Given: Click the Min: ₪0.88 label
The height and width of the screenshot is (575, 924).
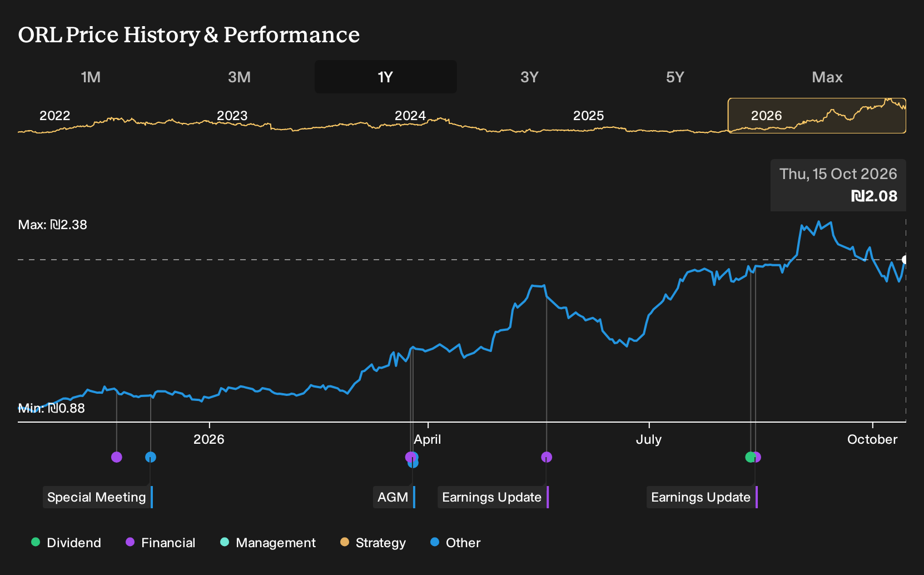Looking at the screenshot, I should 52,408.
